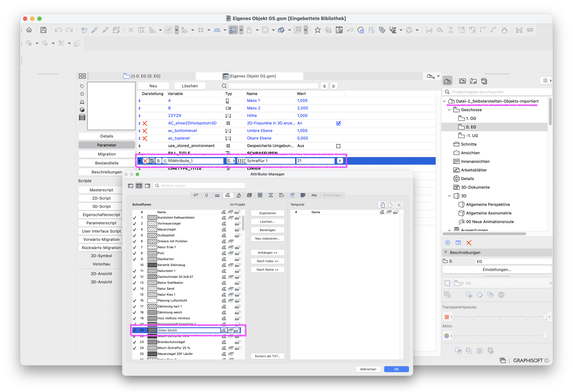Click the Duplizieren button

tap(267, 213)
